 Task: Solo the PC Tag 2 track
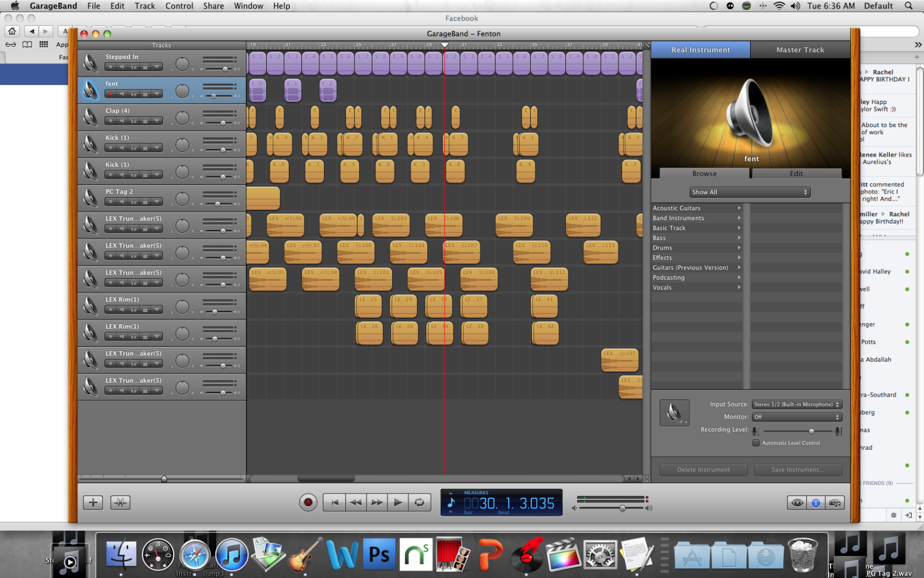pos(133,202)
